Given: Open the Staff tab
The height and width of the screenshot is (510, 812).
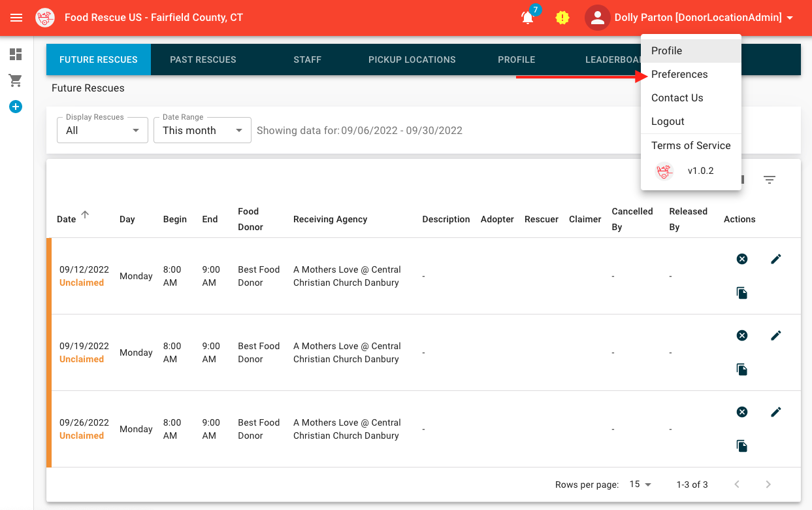Looking at the screenshot, I should tap(308, 59).
